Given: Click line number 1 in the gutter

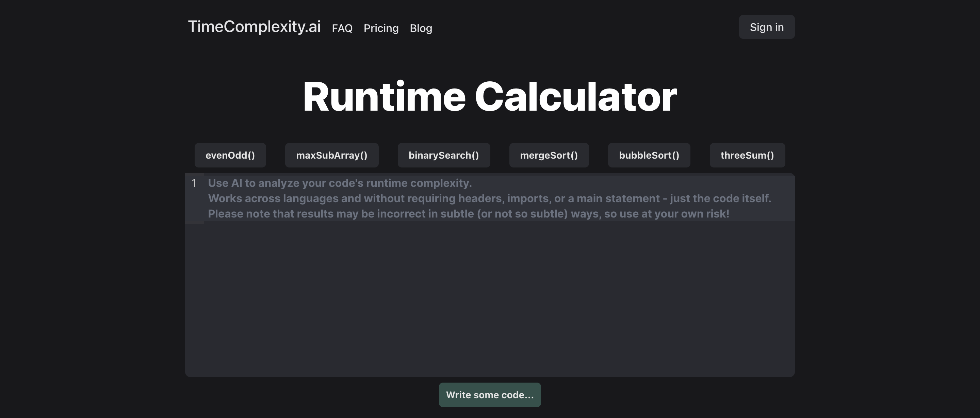Looking at the screenshot, I should 194,183.
